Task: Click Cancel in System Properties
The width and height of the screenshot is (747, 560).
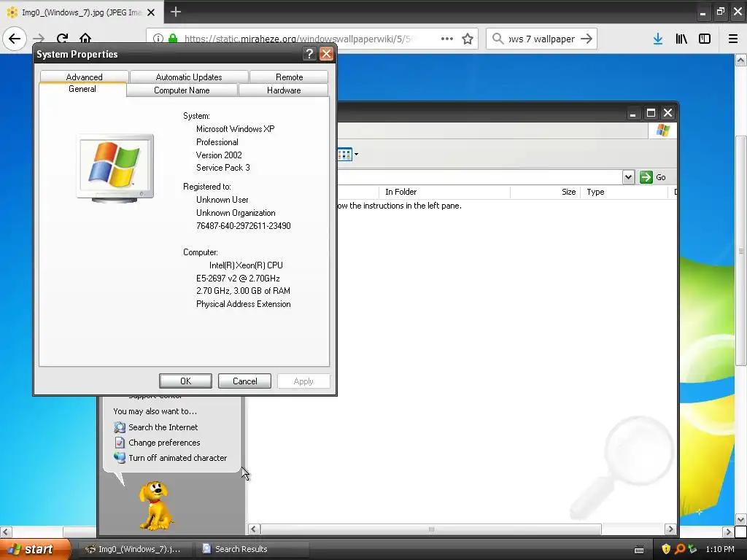Action: pos(244,381)
